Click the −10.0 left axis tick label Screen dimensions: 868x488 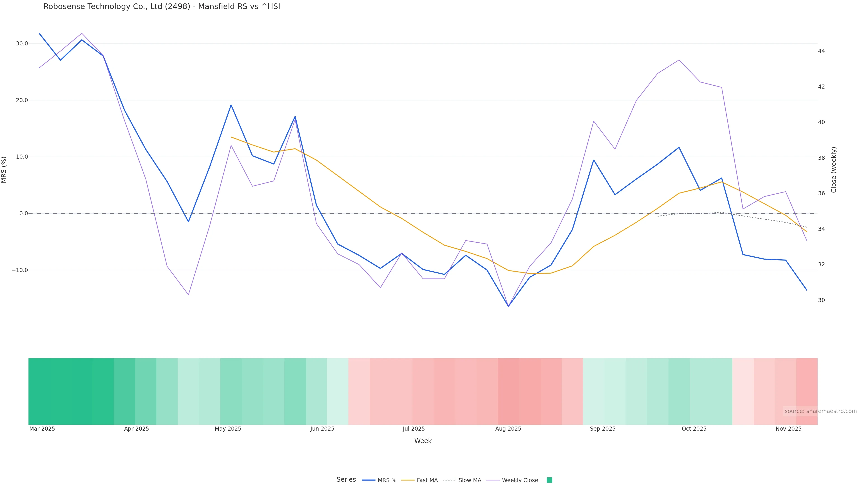20,270
